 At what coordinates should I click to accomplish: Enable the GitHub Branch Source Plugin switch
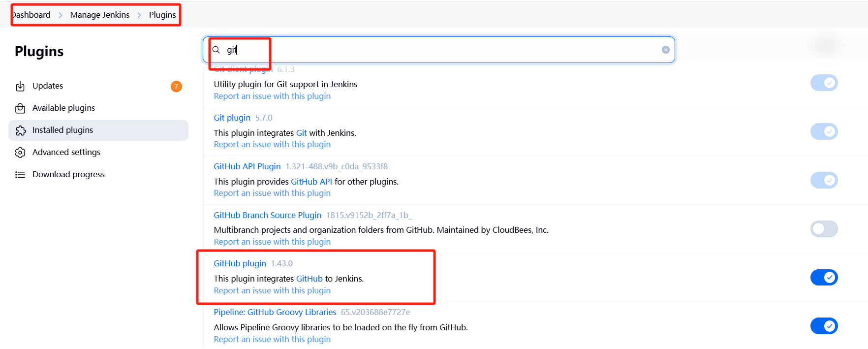(824, 229)
